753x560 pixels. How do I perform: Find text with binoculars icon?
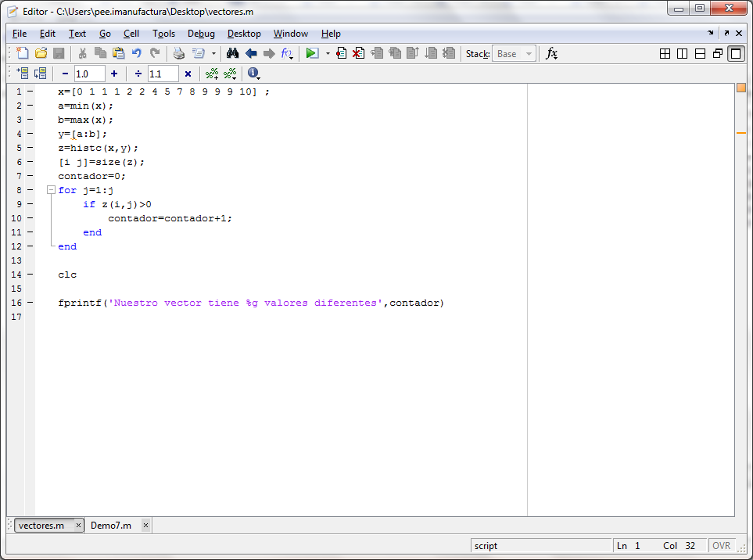(232, 53)
